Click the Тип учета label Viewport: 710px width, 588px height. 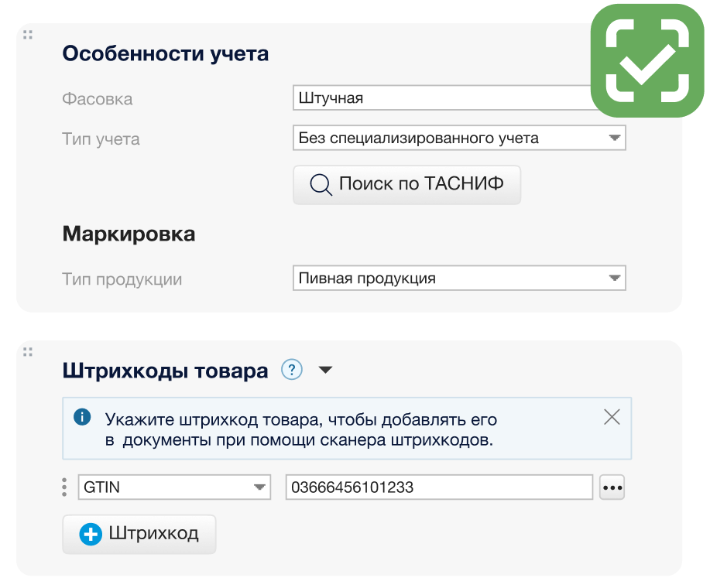[101, 139]
